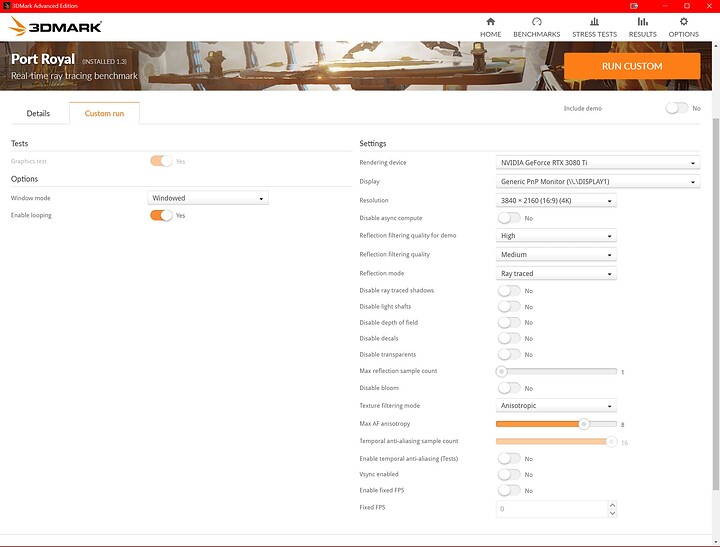Toggle Enable temporal anti-aliasing (Tests) switch

coord(509,458)
